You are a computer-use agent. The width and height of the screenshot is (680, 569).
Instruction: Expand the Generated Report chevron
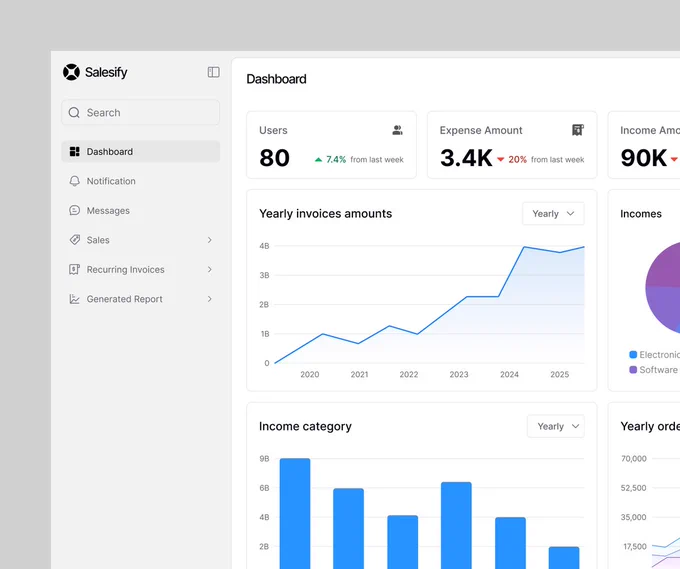(209, 299)
